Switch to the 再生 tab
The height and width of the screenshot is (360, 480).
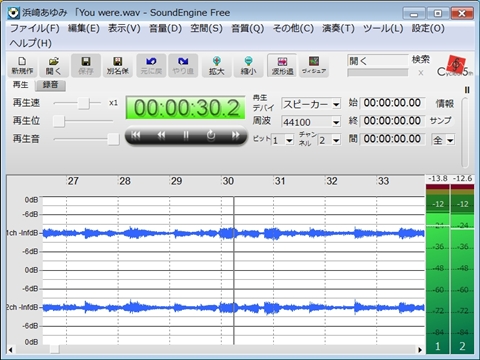point(20,85)
